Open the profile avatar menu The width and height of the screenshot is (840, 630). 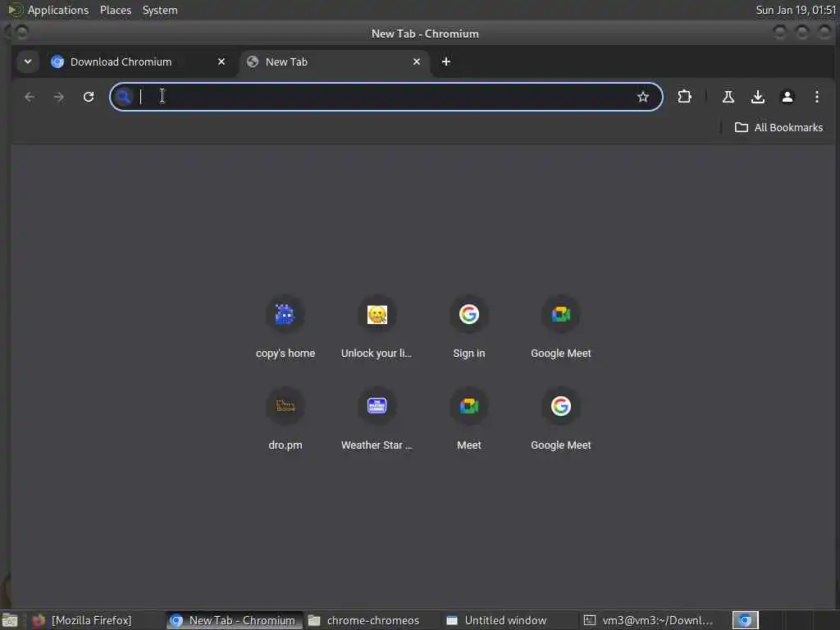(787, 97)
